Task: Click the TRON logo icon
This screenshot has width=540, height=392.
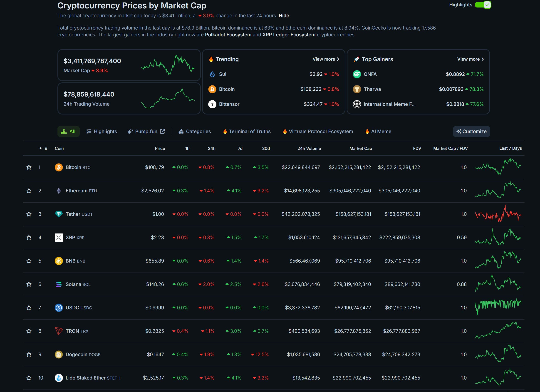Action: pyautogui.click(x=59, y=331)
